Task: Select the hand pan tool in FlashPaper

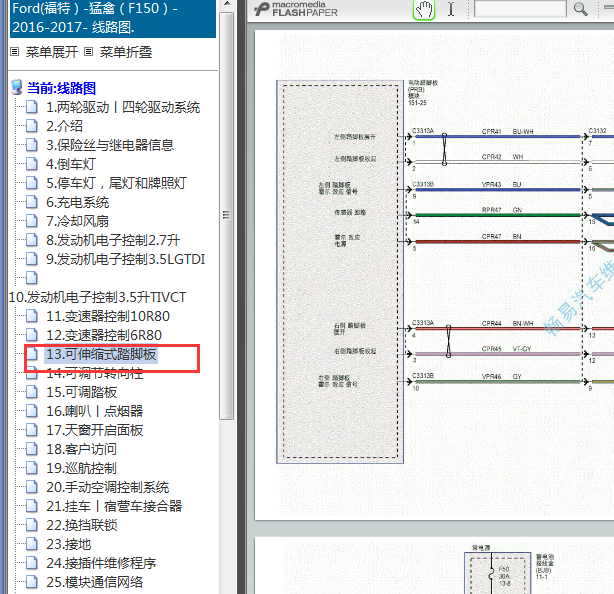Action: point(424,9)
